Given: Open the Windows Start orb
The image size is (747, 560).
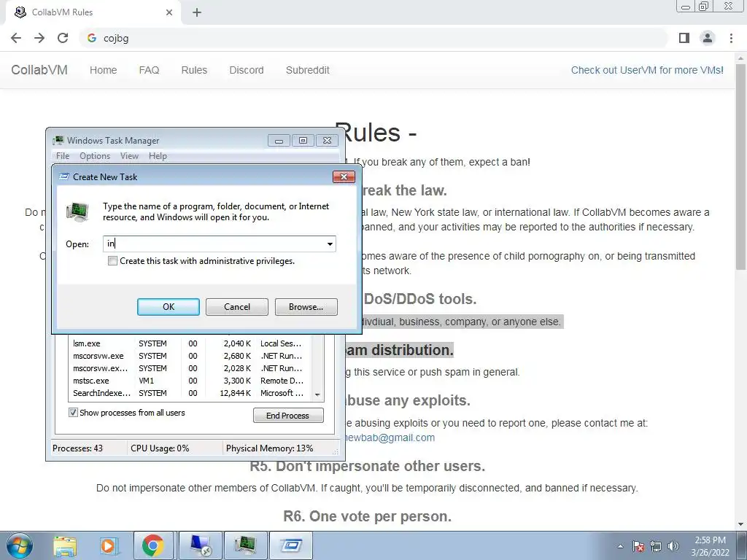Looking at the screenshot, I should coord(20,545).
